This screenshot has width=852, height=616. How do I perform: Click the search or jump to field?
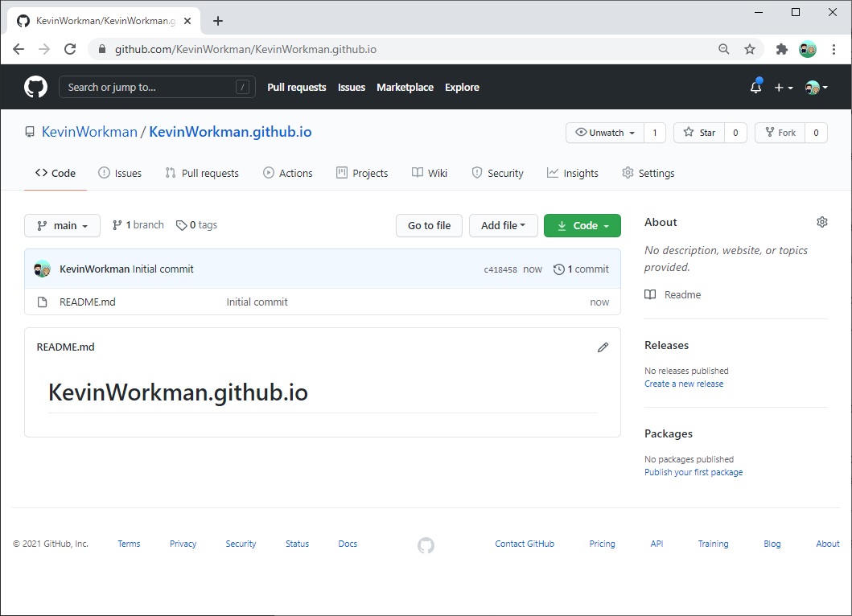coord(157,86)
